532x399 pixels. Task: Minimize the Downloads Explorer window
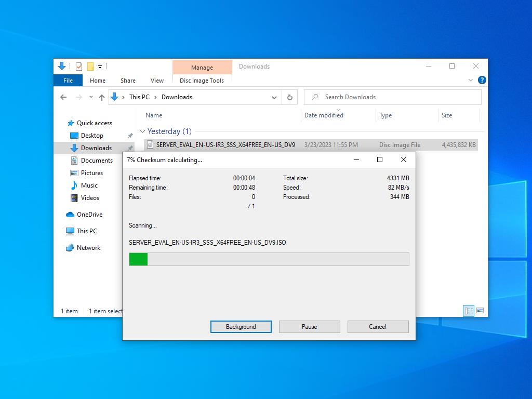click(429, 66)
